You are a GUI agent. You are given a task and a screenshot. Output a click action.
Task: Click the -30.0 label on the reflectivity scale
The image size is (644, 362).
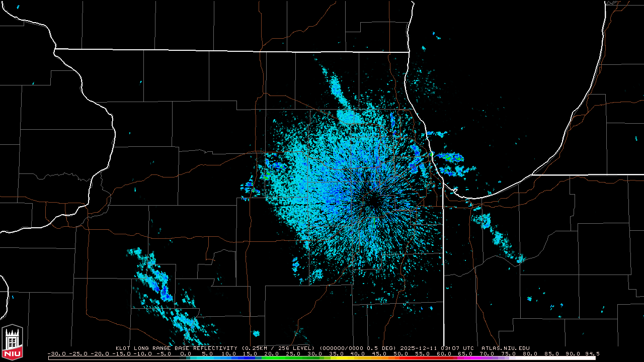[x=56, y=354]
